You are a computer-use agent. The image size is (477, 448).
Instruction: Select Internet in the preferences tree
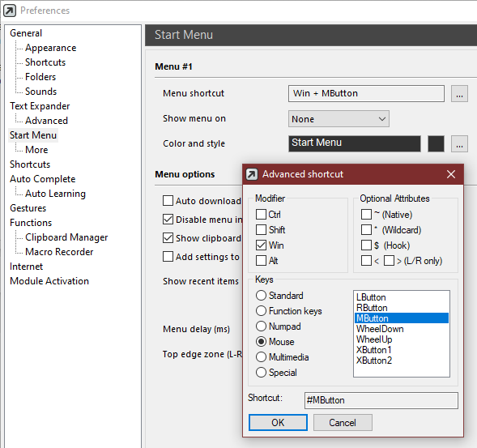coord(26,267)
